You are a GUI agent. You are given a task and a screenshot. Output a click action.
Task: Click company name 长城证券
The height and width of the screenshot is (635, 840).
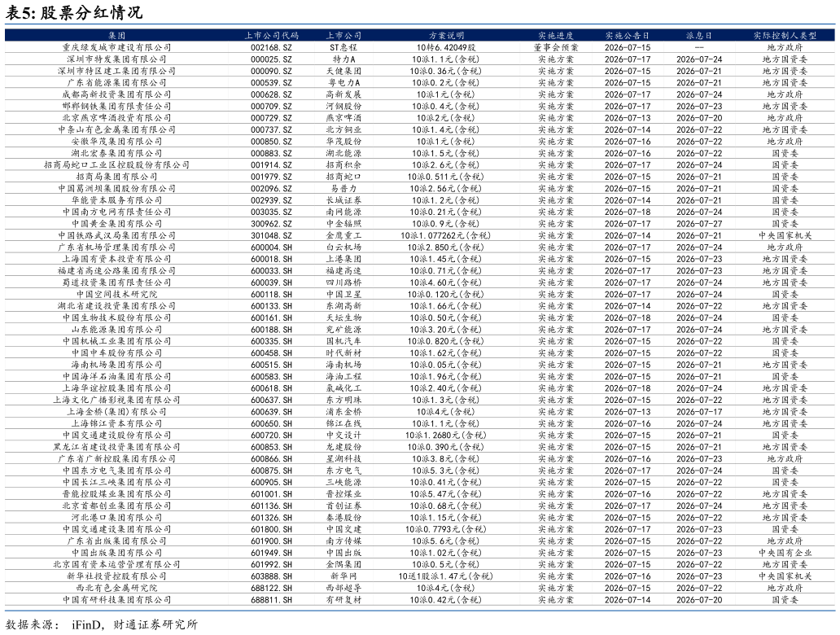click(x=344, y=200)
